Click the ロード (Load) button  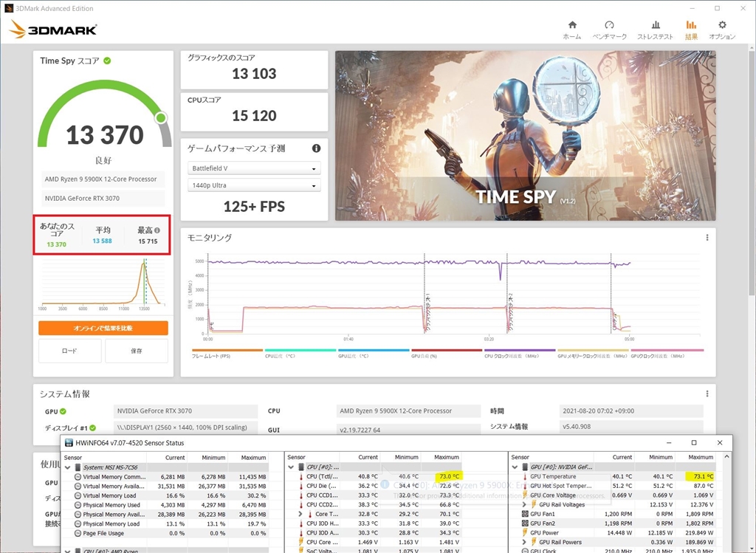click(x=69, y=351)
